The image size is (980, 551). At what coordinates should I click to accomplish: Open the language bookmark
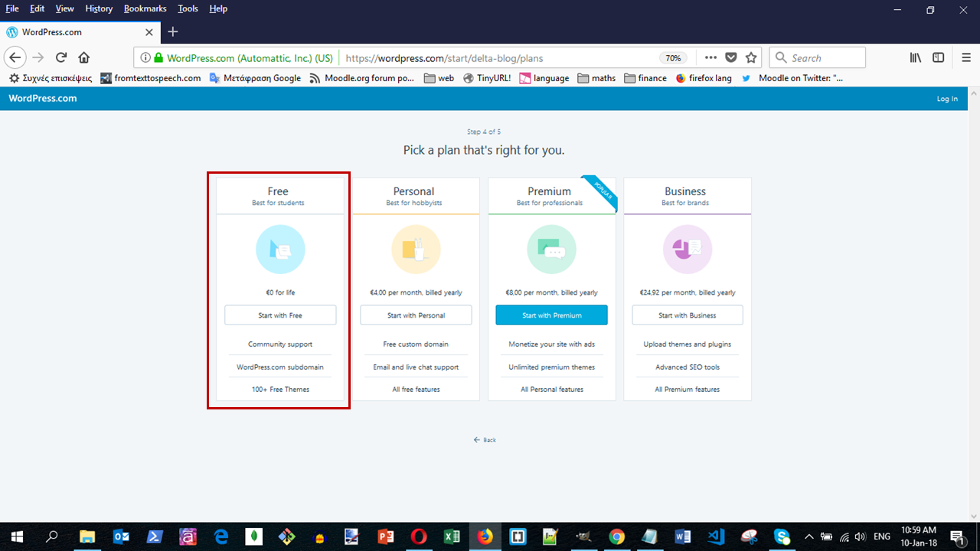(x=544, y=78)
